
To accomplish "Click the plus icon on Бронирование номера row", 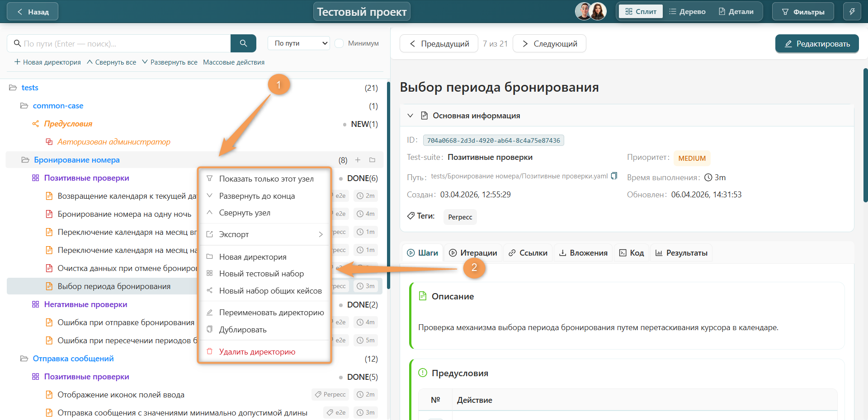I will click(358, 160).
